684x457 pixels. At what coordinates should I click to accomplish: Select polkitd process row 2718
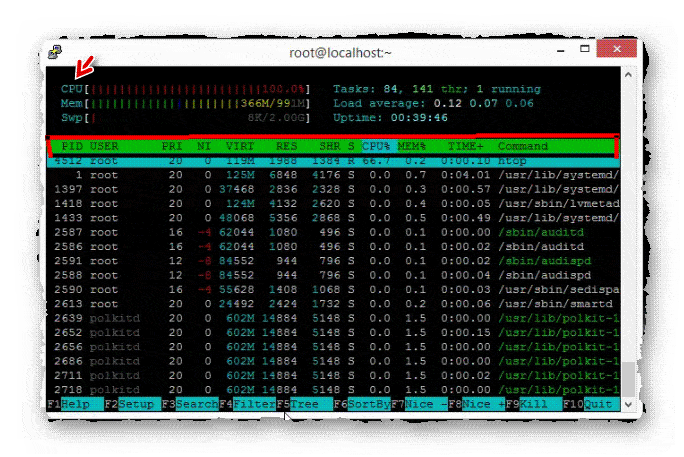[x=333, y=390]
